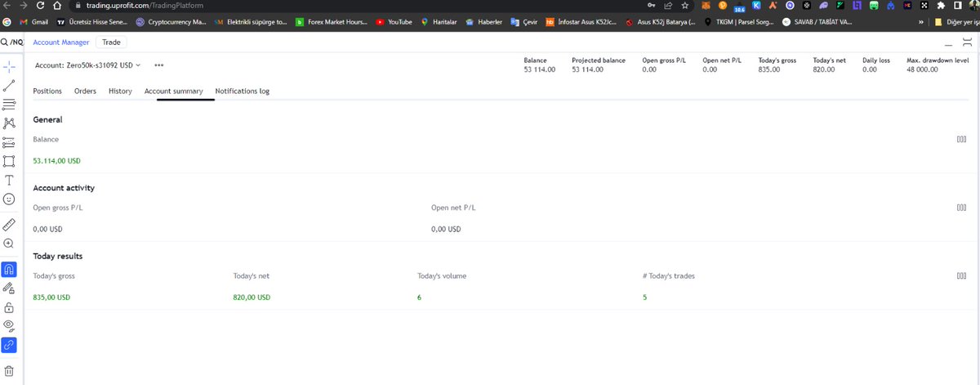Select the Text annotation tool

(x=9, y=180)
